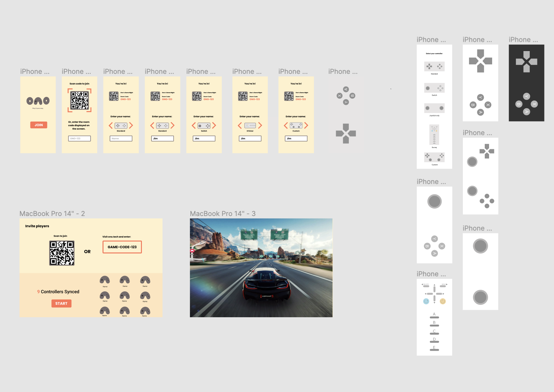
Task: Click the SEND bar on the survey remote
Action: click(x=443, y=286)
